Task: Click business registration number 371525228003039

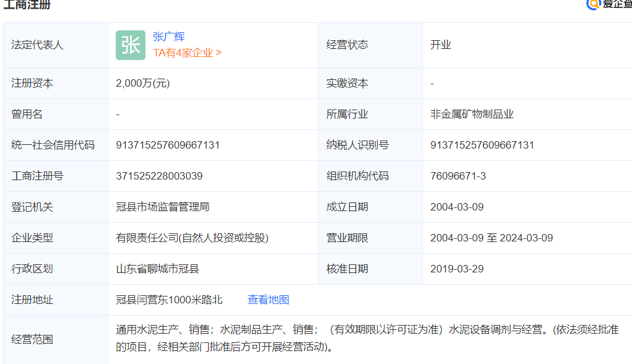Action: coord(159,176)
